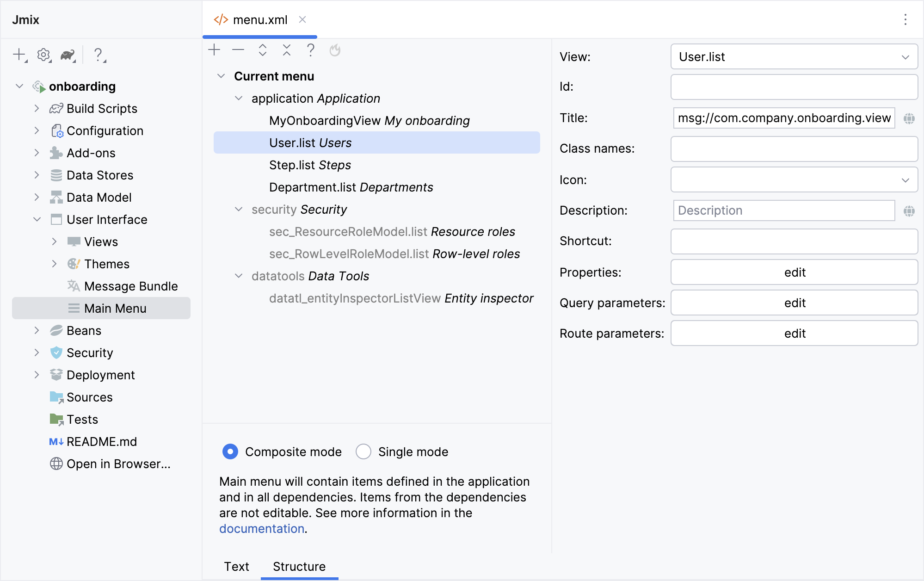Select Single mode radio button

[x=363, y=451]
